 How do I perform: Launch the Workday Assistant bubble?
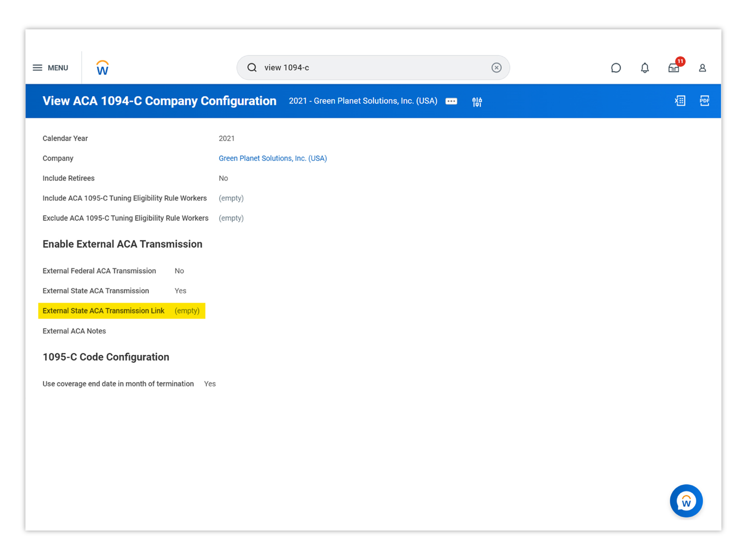(x=686, y=501)
